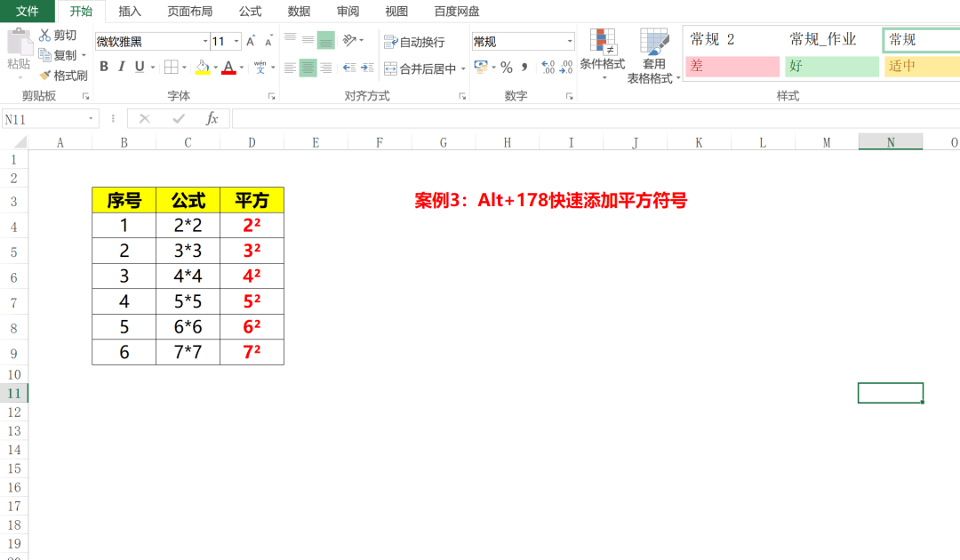960x560 pixels.
Task: Open the phonetic guide wén icon
Action: 260,67
